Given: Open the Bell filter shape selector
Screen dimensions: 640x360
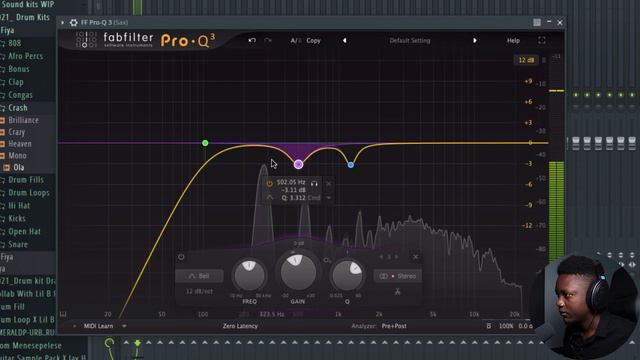Looking at the screenshot, I should (x=199, y=276).
